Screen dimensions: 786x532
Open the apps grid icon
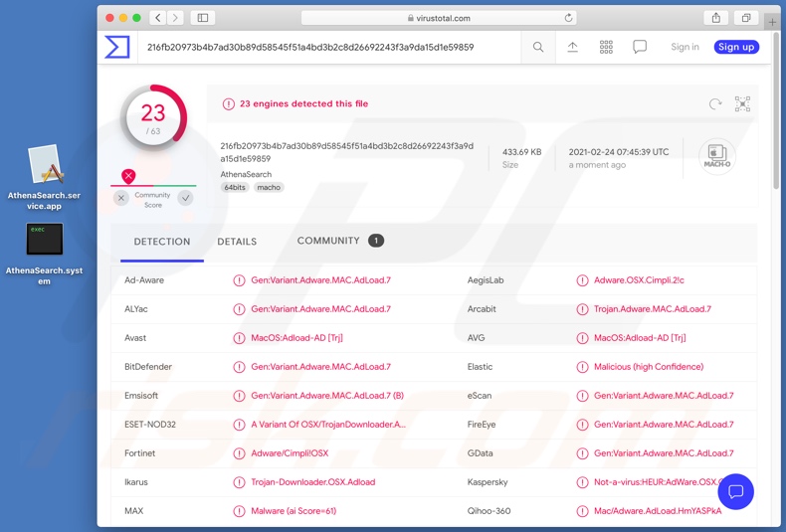coord(606,47)
